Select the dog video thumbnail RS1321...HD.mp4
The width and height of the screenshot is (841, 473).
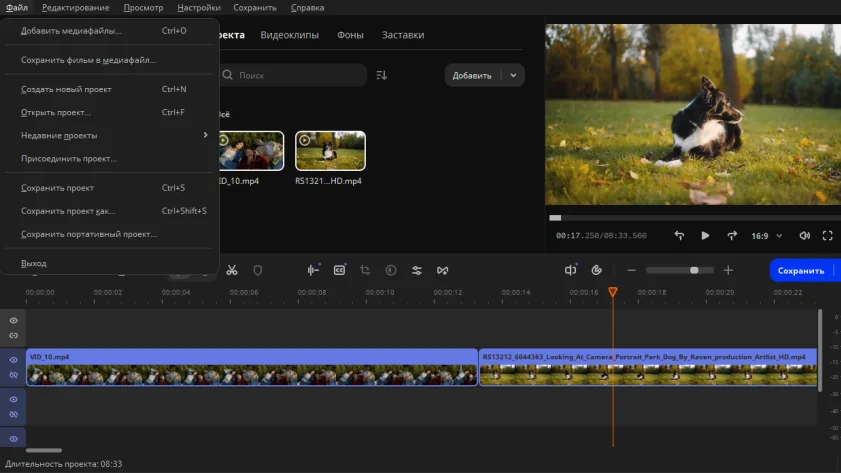(330, 151)
